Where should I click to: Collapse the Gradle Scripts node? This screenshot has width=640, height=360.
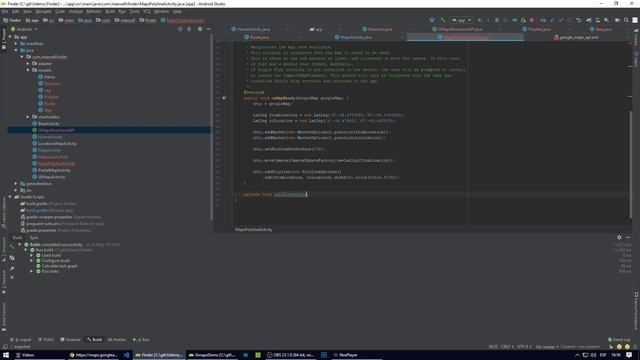pyautogui.click(x=10, y=197)
